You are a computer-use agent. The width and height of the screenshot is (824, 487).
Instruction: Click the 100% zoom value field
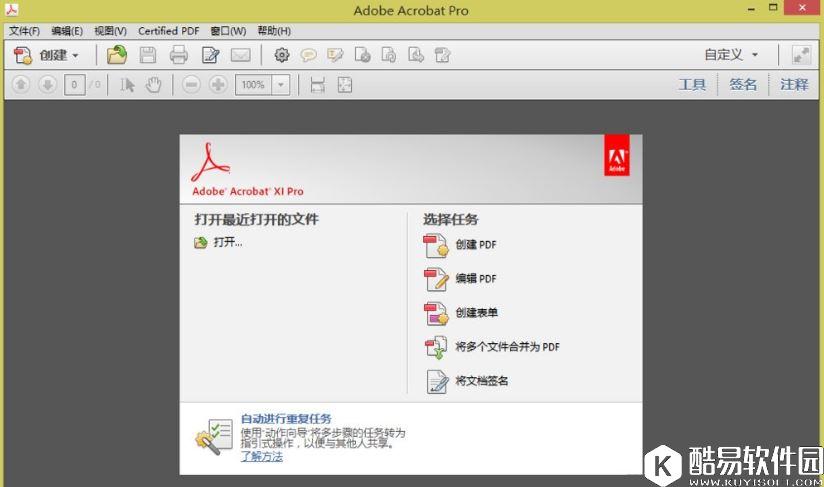pos(253,85)
